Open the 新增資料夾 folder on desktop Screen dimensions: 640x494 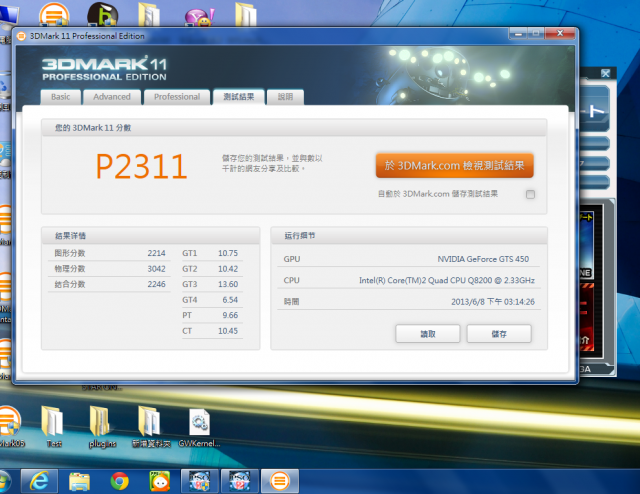[151, 427]
